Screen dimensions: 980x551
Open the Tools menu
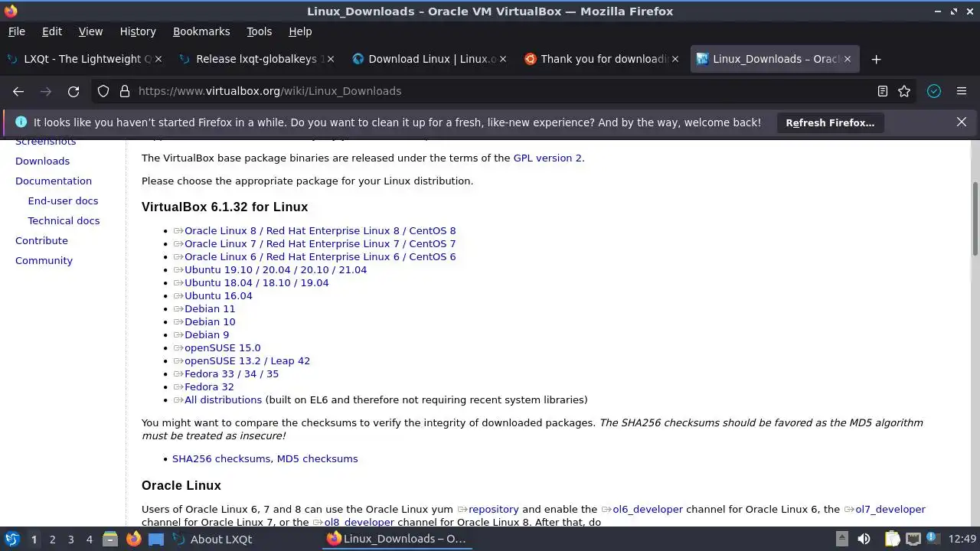coord(259,31)
